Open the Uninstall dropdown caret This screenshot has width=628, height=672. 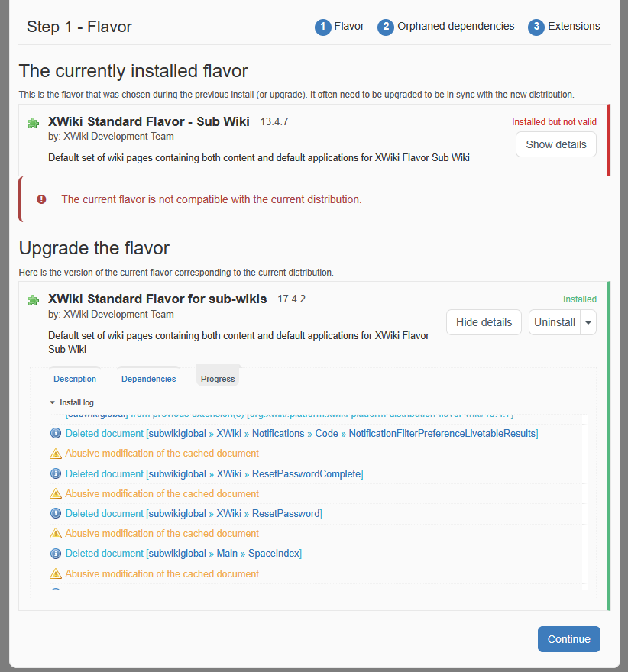[588, 322]
